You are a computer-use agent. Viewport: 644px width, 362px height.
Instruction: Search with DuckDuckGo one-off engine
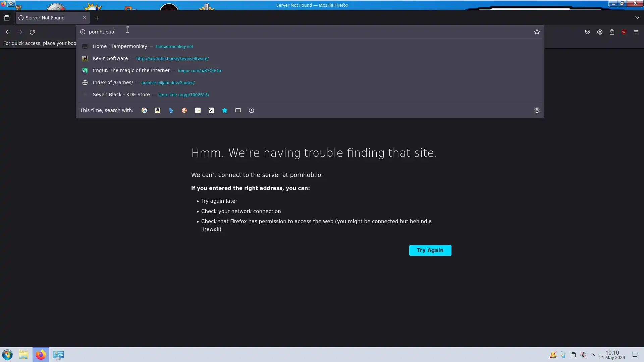click(x=184, y=110)
